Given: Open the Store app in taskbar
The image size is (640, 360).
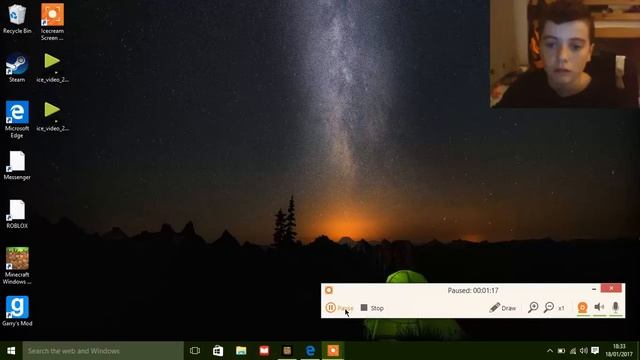Looking at the screenshot, I should coord(218,351).
